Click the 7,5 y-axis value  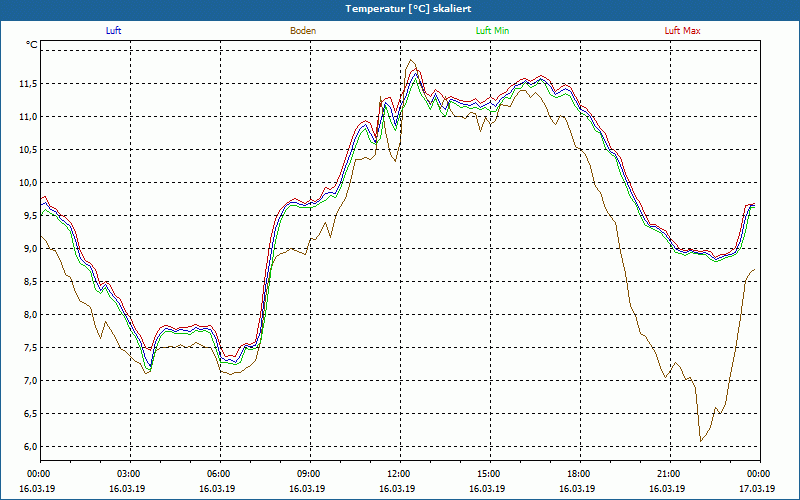click(x=30, y=347)
